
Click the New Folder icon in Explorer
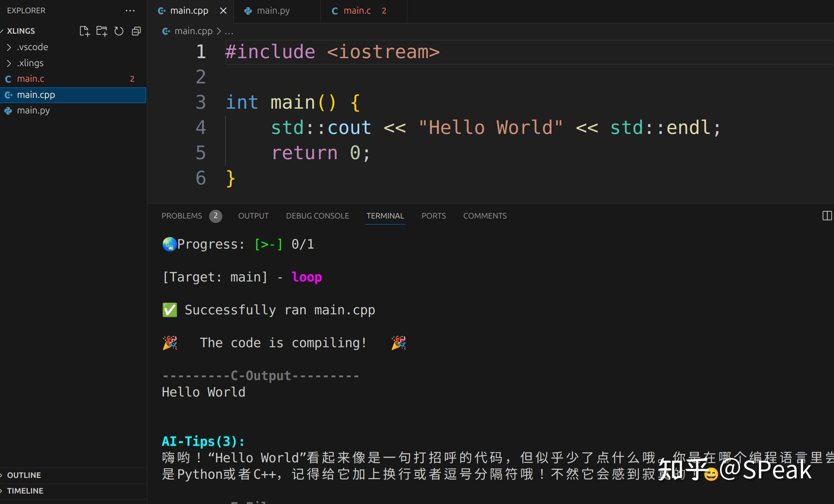[102, 31]
